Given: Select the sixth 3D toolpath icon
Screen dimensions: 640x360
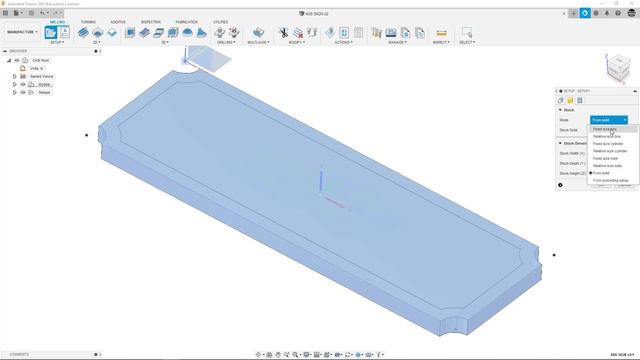Looking at the screenshot, I should pos(202,32).
